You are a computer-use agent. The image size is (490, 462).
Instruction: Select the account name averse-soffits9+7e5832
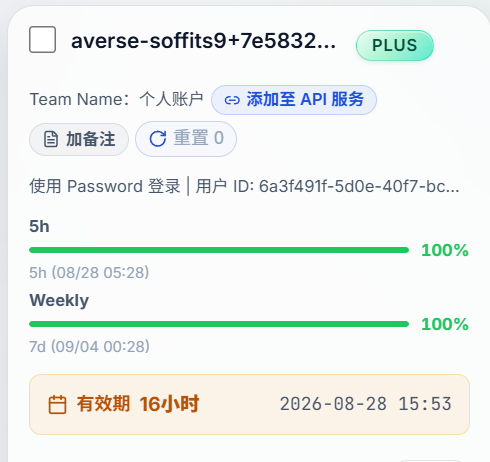(204, 41)
